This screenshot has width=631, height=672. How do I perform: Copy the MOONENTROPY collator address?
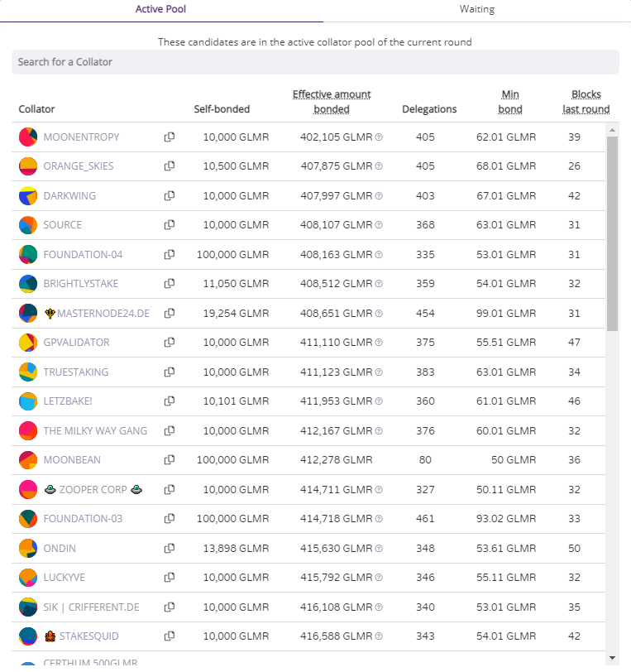point(170,137)
